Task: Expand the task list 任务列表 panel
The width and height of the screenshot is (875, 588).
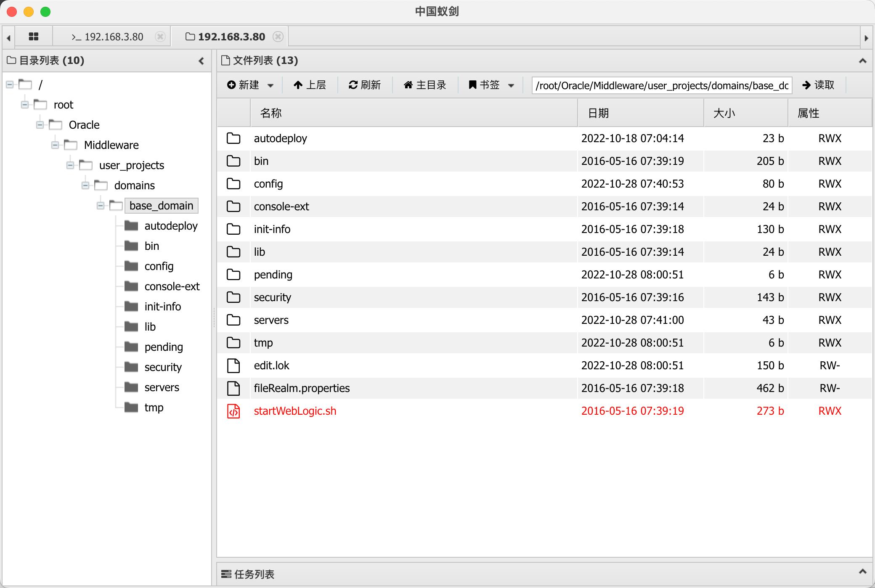Action: point(862,572)
